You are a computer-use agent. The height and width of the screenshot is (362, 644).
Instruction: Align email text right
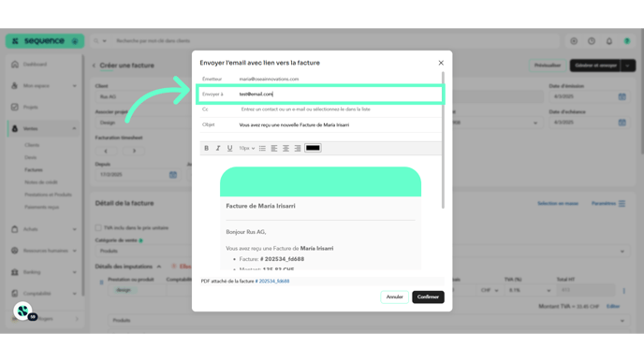click(x=298, y=148)
